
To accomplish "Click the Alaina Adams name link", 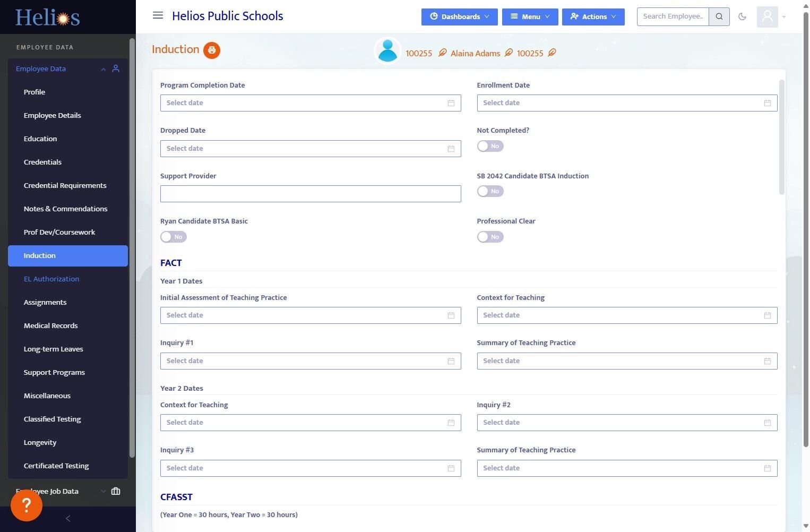I will (x=475, y=53).
